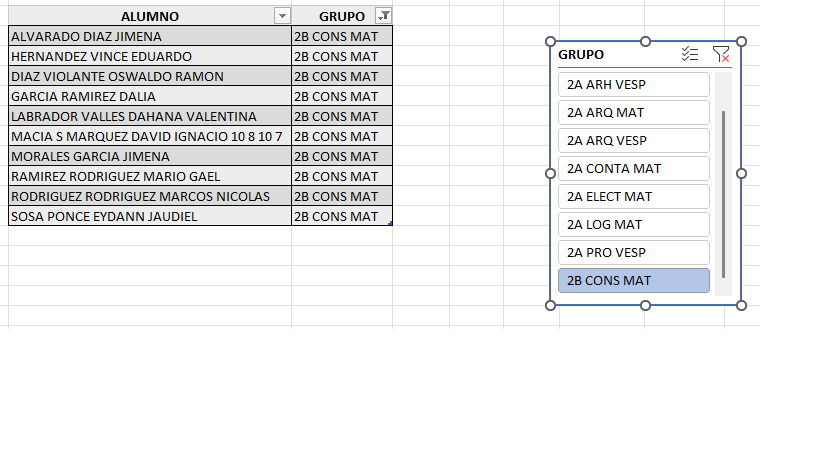Viewport: 819px width, 460px height.
Task: Deselect the highlighted 2B CONS MAT item
Action: point(633,281)
